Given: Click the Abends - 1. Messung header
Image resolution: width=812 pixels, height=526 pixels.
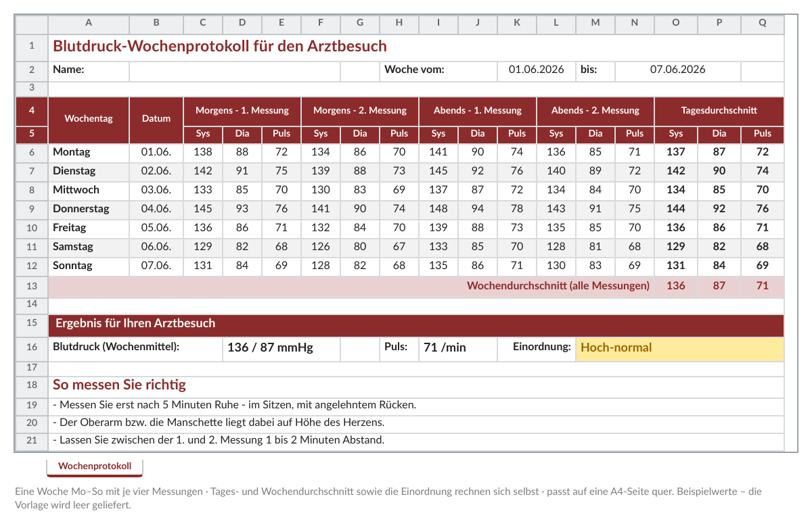Looking at the screenshot, I should (x=478, y=110).
